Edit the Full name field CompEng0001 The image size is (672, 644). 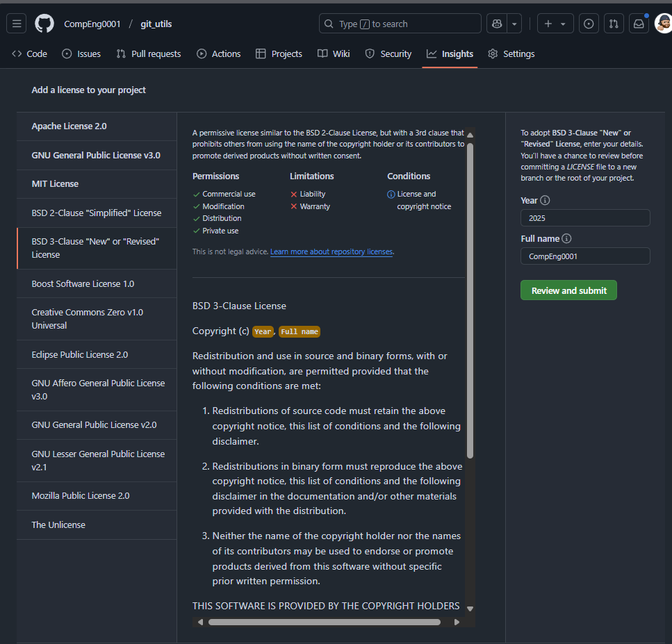coord(585,256)
